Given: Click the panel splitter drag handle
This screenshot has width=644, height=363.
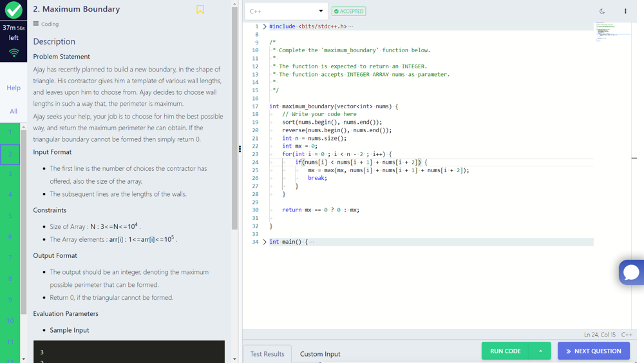Looking at the screenshot, I should click(x=240, y=149).
